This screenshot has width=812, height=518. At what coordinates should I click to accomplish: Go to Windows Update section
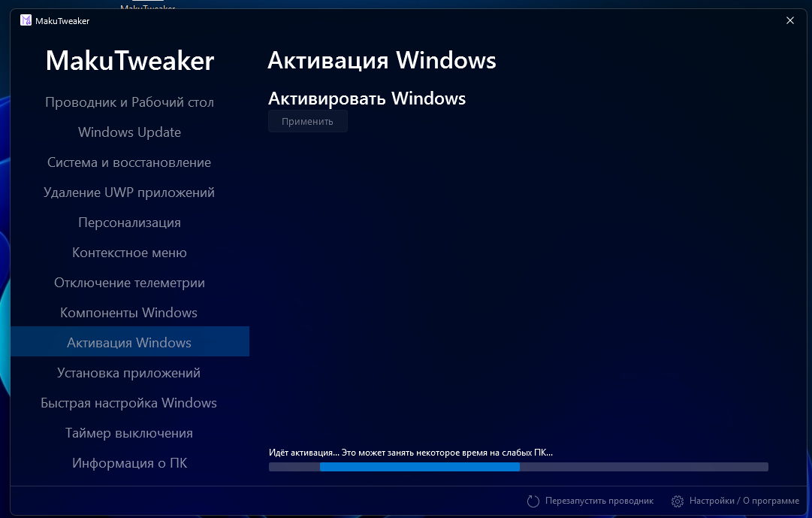click(129, 132)
